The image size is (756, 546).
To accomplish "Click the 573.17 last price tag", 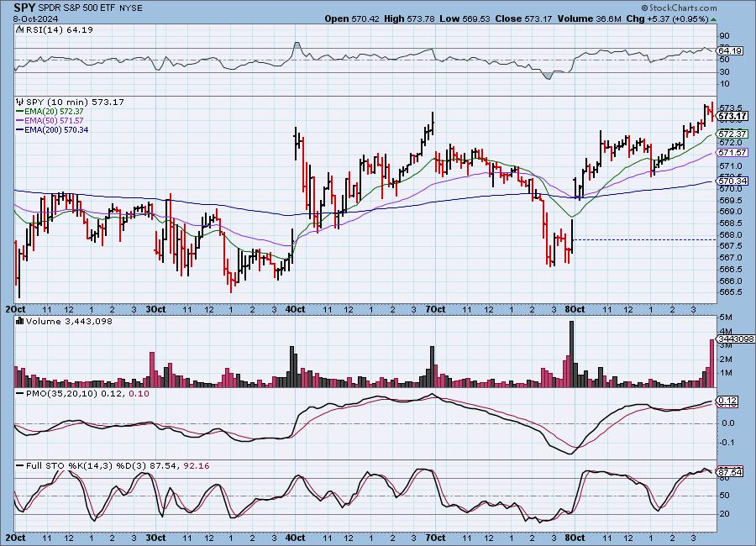I will pos(732,116).
